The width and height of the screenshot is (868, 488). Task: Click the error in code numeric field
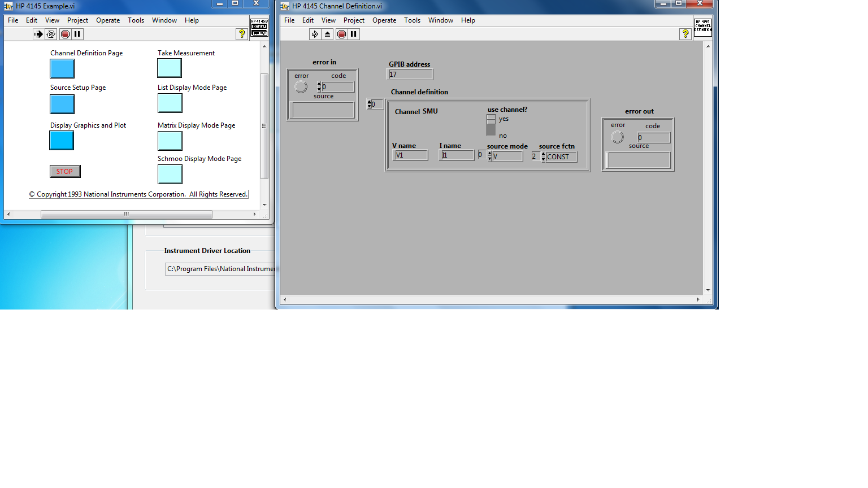[x=338, y=87]
